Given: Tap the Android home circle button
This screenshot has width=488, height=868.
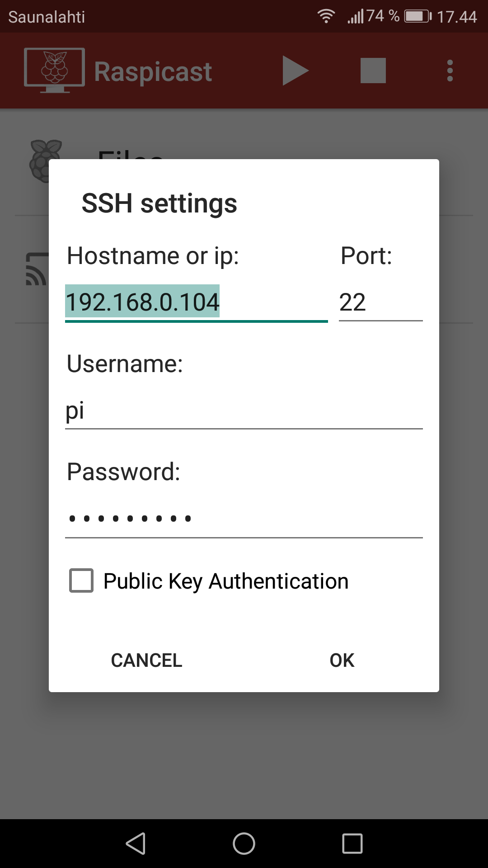Looking at the screenshot, I should (244, 844).
